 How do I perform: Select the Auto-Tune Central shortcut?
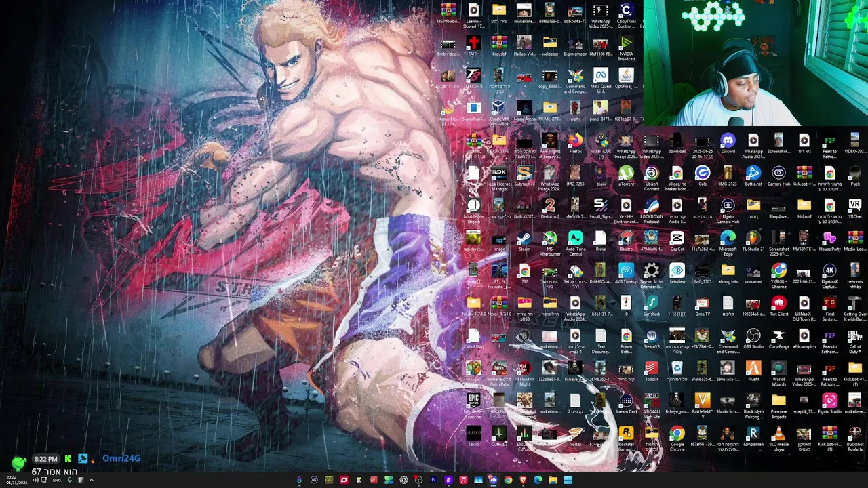575,243
